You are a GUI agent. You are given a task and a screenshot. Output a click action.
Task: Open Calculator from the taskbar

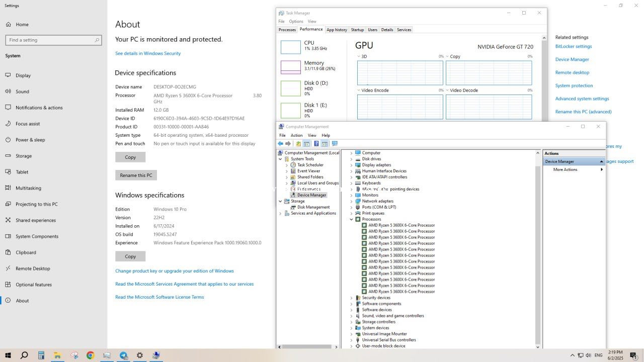point(41,355)
